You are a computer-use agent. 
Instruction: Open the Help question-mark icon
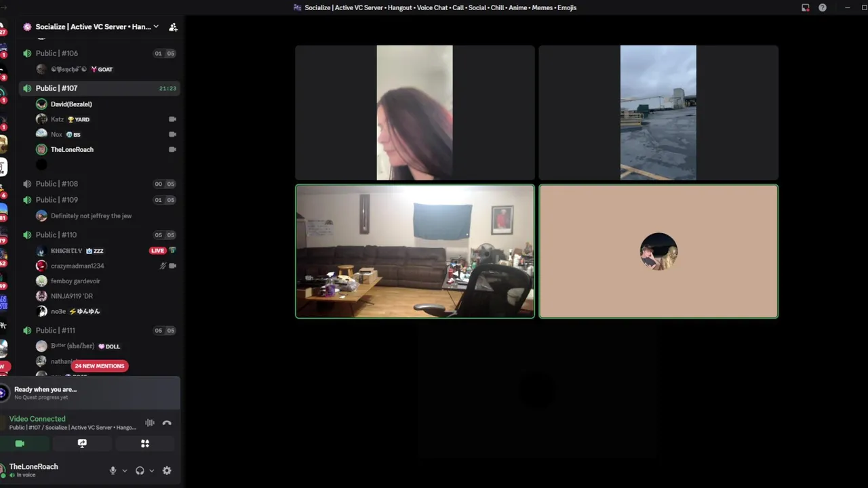tap(823, 7)
